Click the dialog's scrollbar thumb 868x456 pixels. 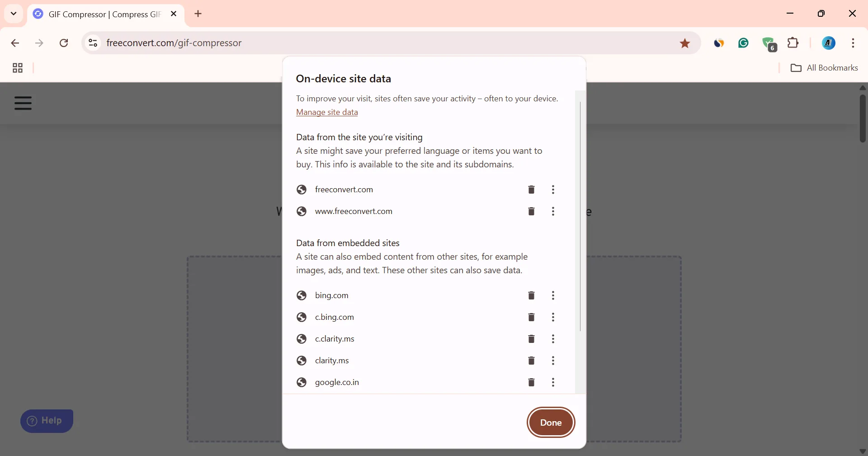[580, 216]
